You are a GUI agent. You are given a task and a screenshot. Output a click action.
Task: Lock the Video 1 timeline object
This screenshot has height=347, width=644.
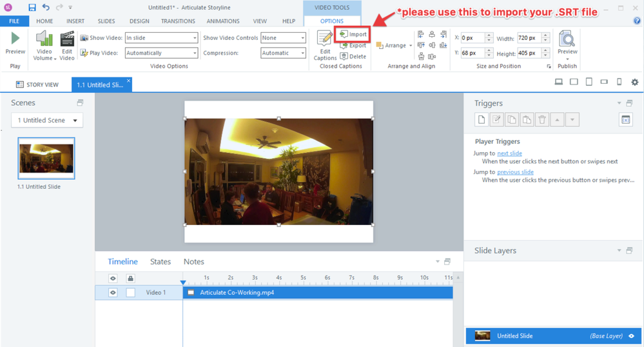point(130,292)
